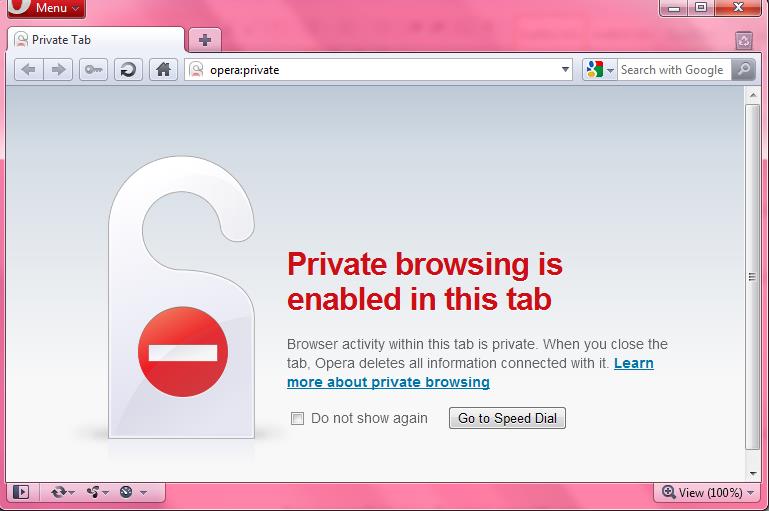Open View (100%) zoom dropdown arrow
The width and height of the screenshot is (769, 511).
[750, 493]
